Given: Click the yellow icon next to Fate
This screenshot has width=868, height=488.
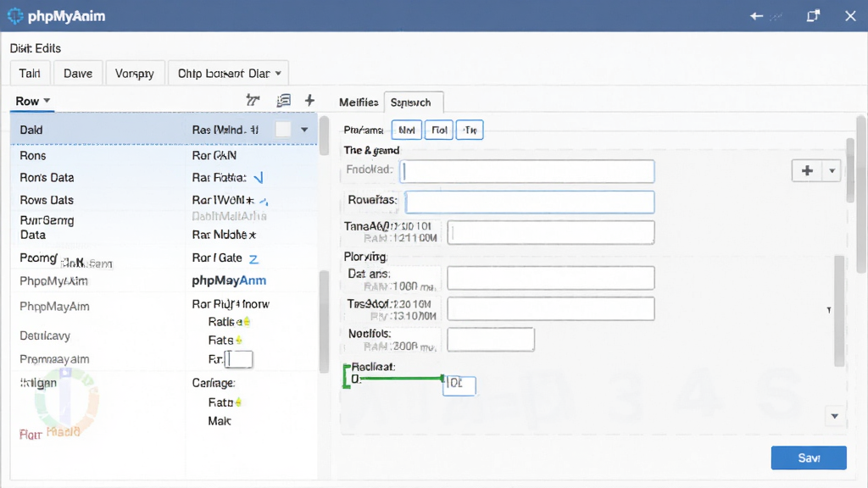Looking at the screenshot, I should 238,341.
